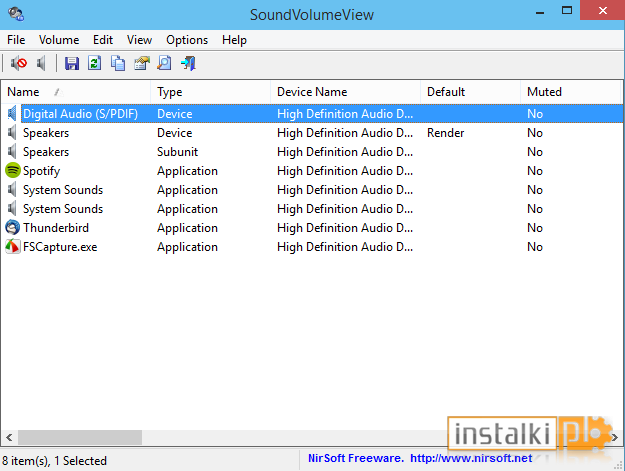Sort by the Name column header
The height and width of the screenshot is (471, 625).
pos(76,92)
